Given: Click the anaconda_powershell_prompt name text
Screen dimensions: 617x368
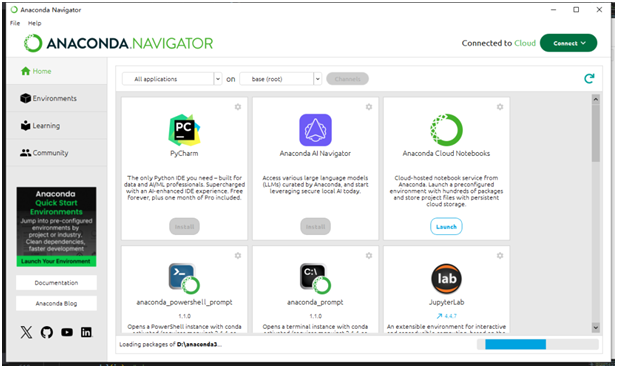Looking at the screenshot, I should [184, 302].
